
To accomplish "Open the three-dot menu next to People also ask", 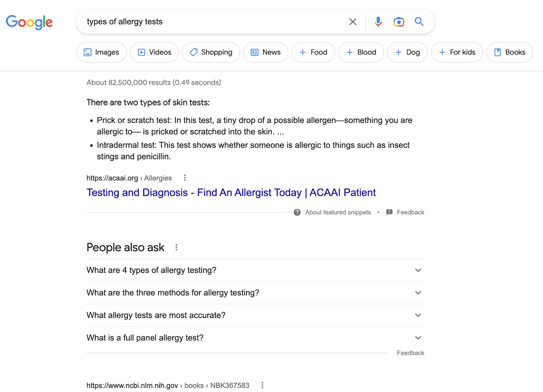I will [176, 247].
